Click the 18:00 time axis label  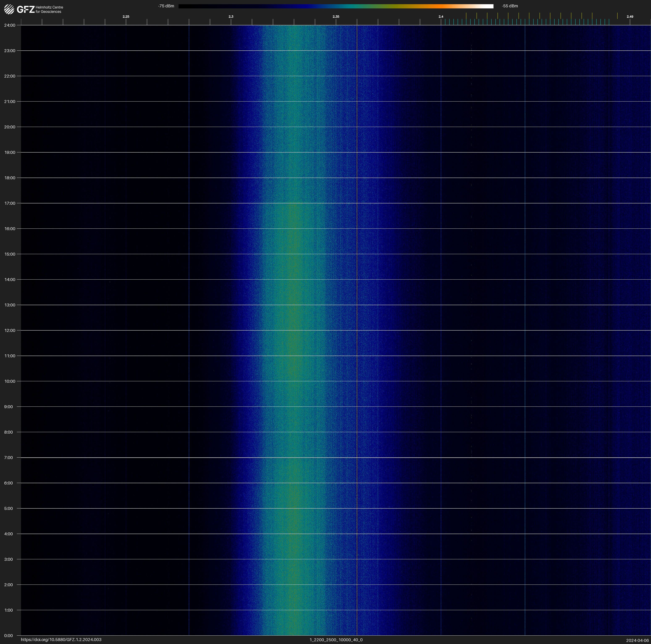click(10, 178)
